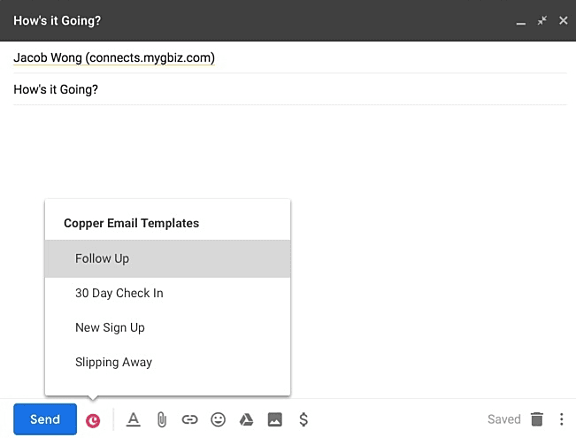Viewport: 576px width, 445px height.
Task: Send the email
Action: point(45,419)
